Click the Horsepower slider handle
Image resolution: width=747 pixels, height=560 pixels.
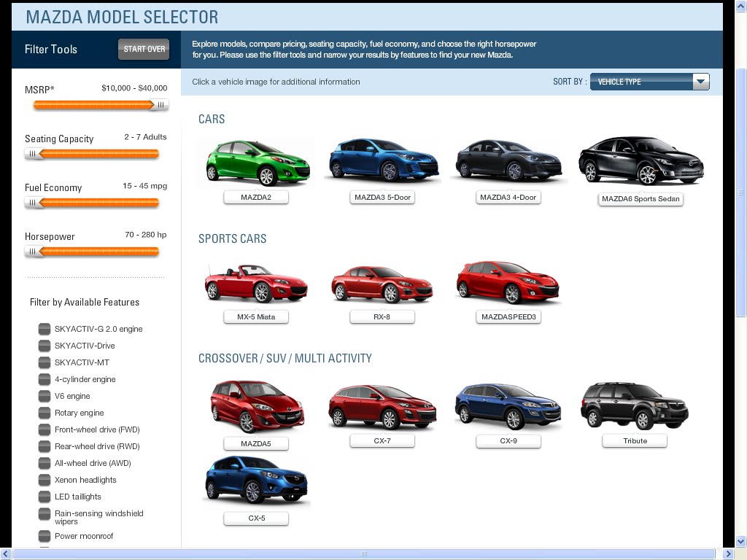[x=33, y=252]
